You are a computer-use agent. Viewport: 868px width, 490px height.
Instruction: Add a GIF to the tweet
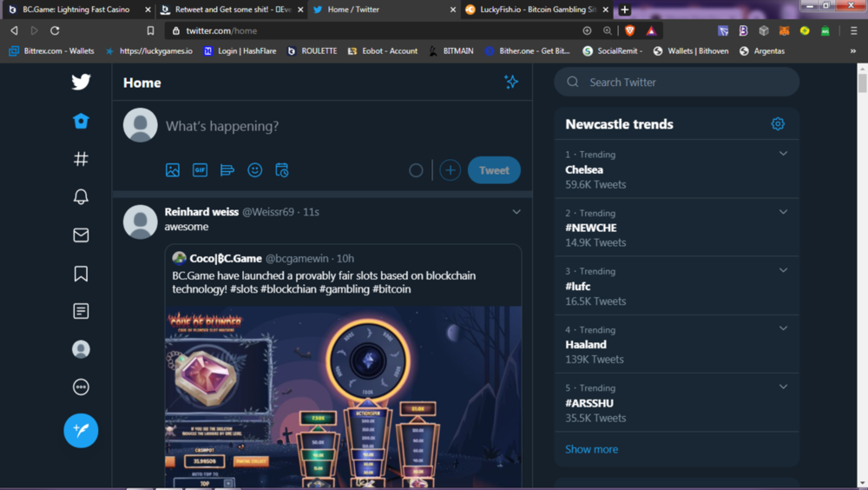click(x=200, y=170)
